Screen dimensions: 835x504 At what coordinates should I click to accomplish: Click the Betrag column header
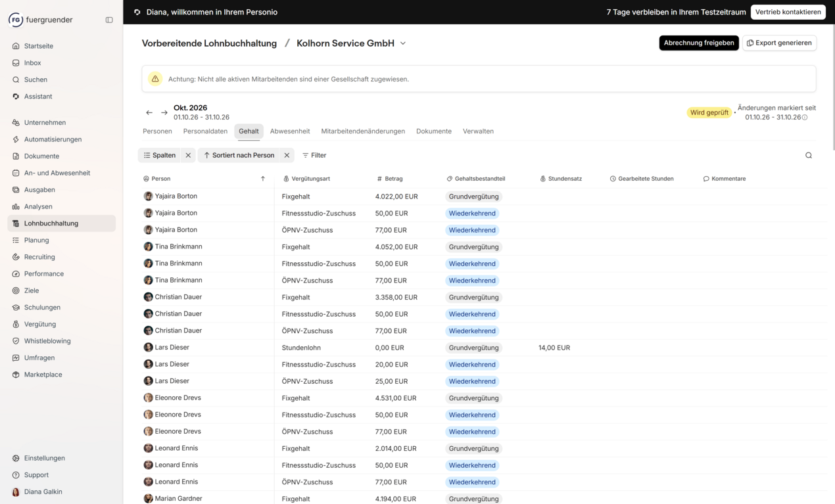pyautogui.click(x=390, y=179)
